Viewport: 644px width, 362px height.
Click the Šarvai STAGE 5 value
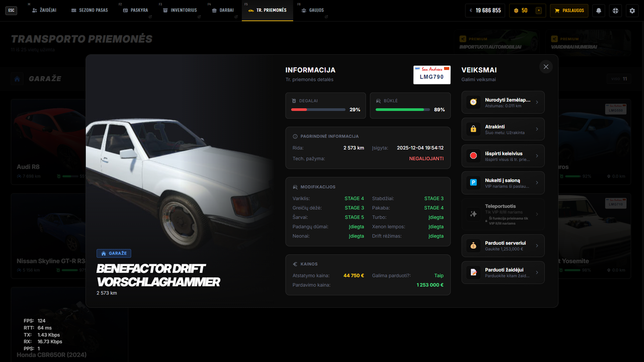tap(354, 217)
